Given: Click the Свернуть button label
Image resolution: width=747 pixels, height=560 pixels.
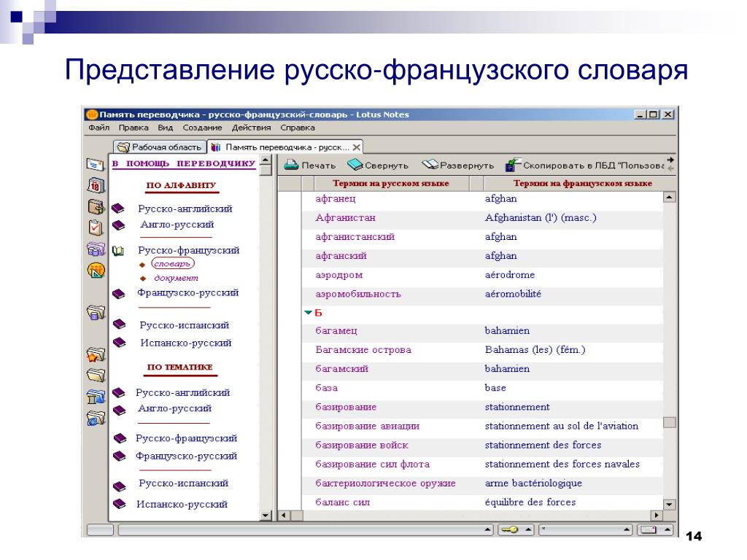Looking at the screenshot, I should coord(387,166).
